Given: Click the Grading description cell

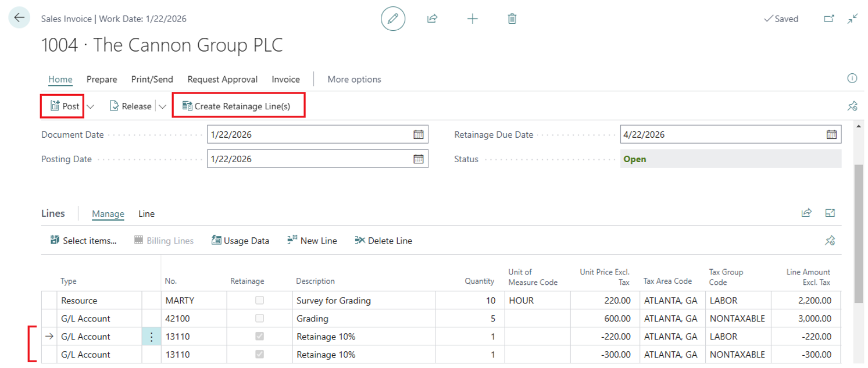Looking at the screenshot, I should (363, 319).
